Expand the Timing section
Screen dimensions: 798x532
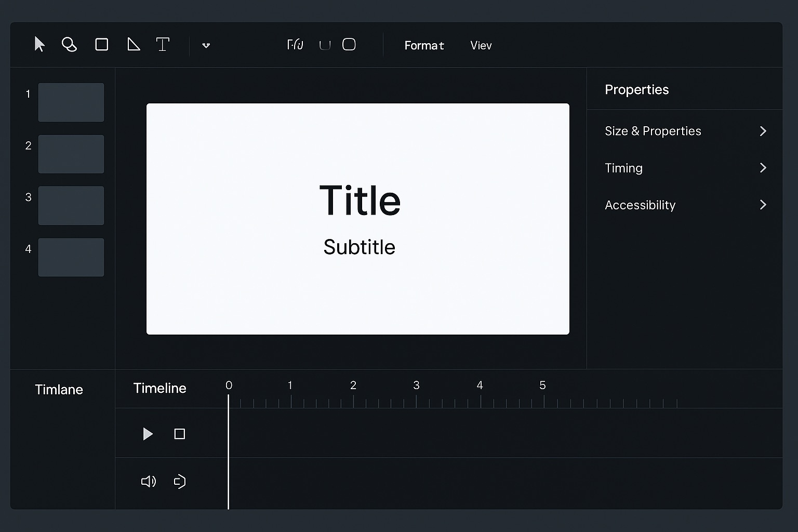click(763, 168)
